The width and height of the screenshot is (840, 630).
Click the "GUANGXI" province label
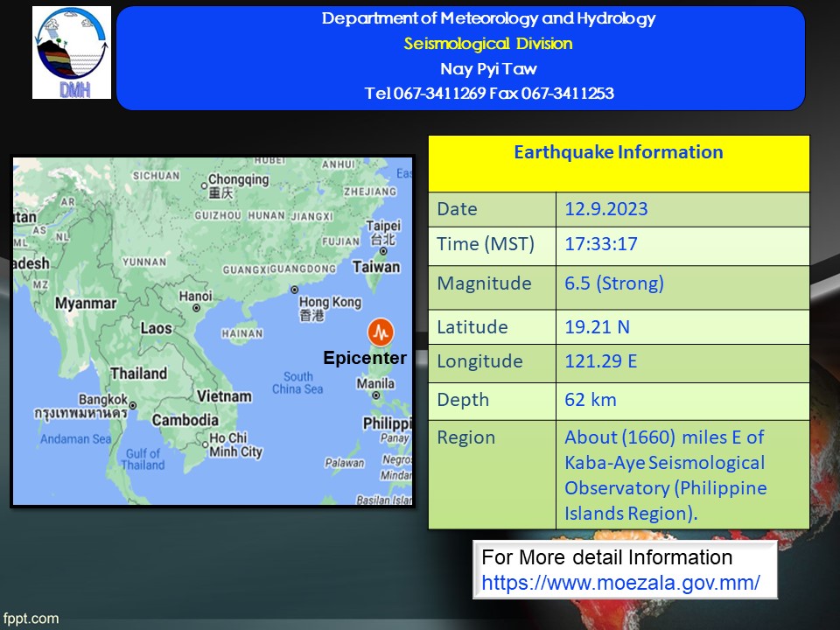pos(247,269)
